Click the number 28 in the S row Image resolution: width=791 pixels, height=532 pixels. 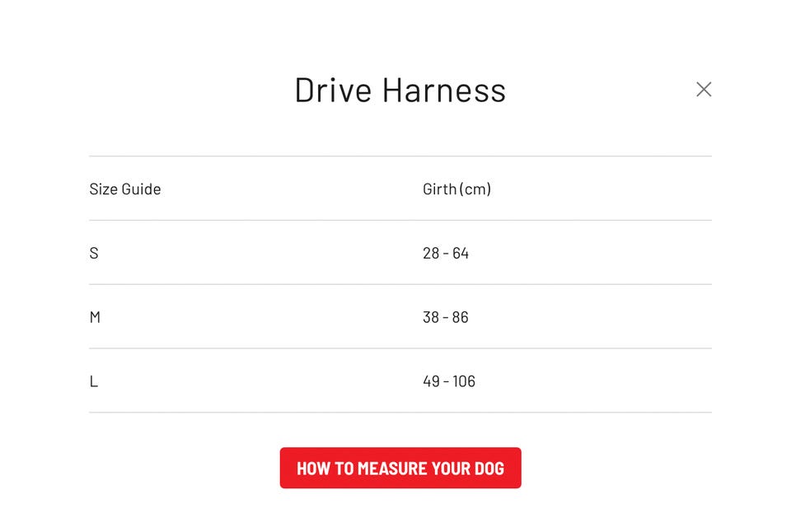point(431,253)
